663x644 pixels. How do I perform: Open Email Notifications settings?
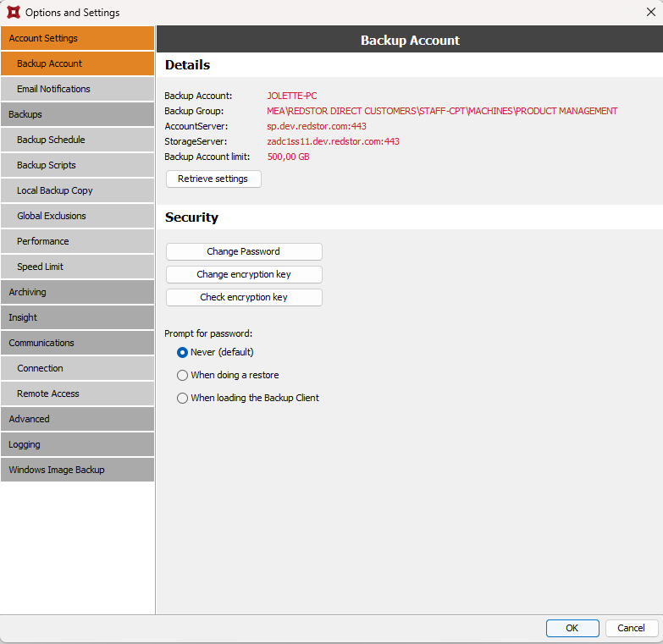(x=77, y=89)
